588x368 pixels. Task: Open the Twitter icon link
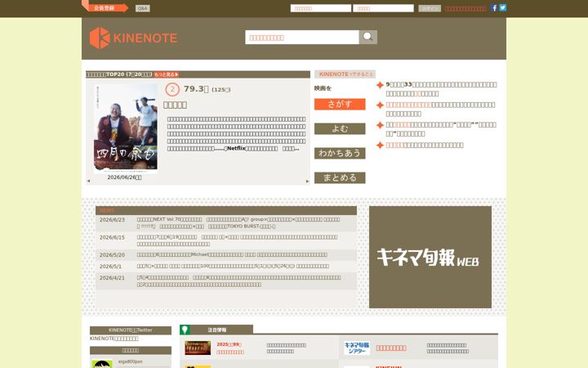[x=503, y=8]
